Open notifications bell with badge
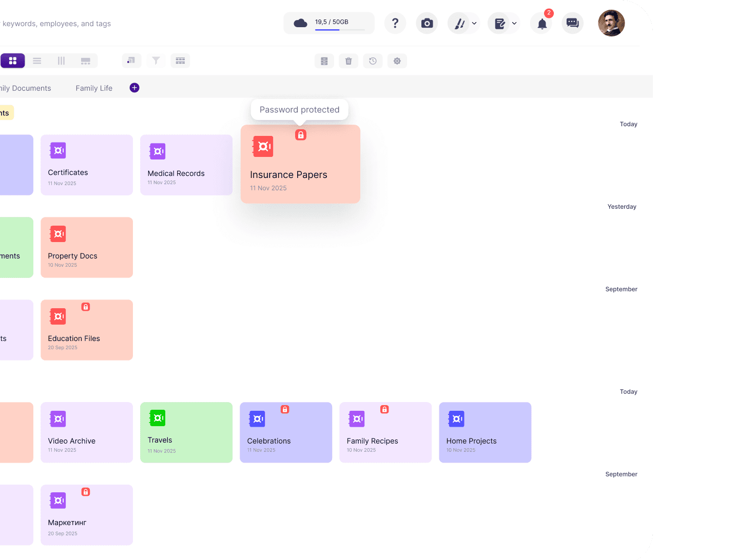The width and height of the screenshot is (735, 560). 542,24
